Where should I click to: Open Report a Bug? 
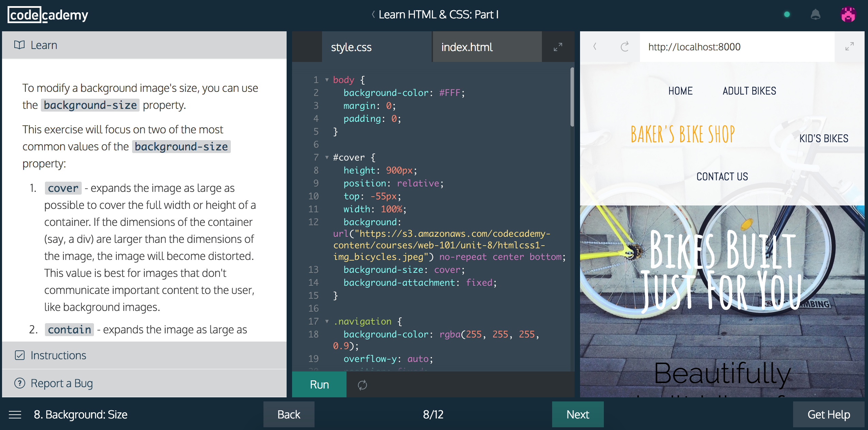pyautogui.click(x=144, y=383)
